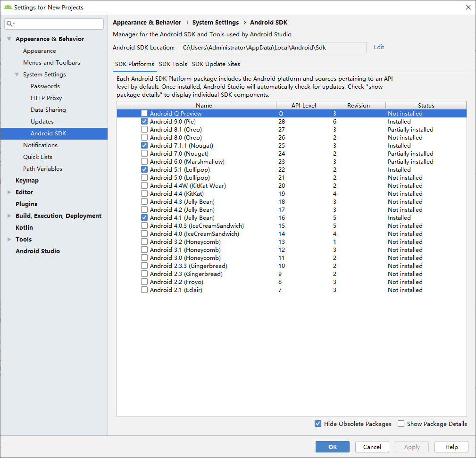Click System Settings in breadcrumb

pyautogui.click(x=216, y=23)
